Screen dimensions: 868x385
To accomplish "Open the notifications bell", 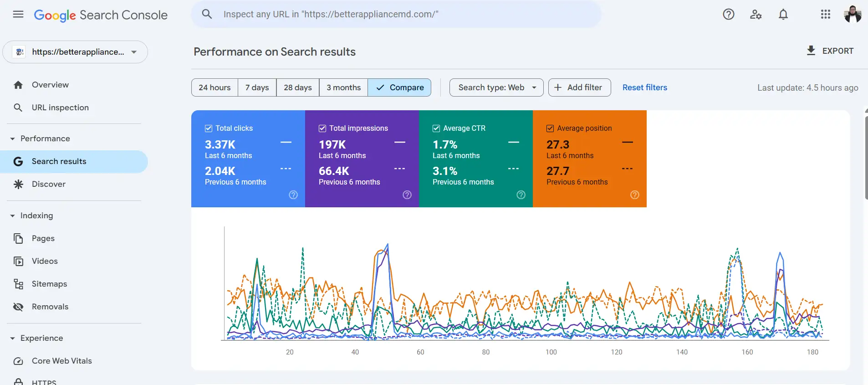I will pyautogui.click(x=783, y=15).
